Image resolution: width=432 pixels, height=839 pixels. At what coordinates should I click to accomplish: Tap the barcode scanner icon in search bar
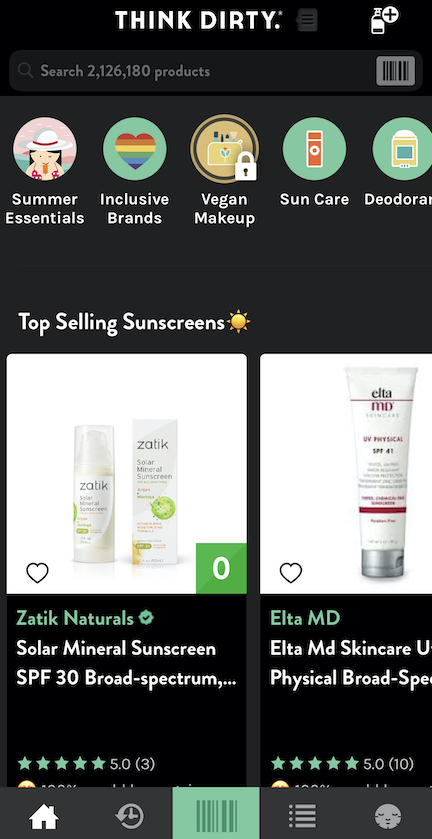coord(396,71)
